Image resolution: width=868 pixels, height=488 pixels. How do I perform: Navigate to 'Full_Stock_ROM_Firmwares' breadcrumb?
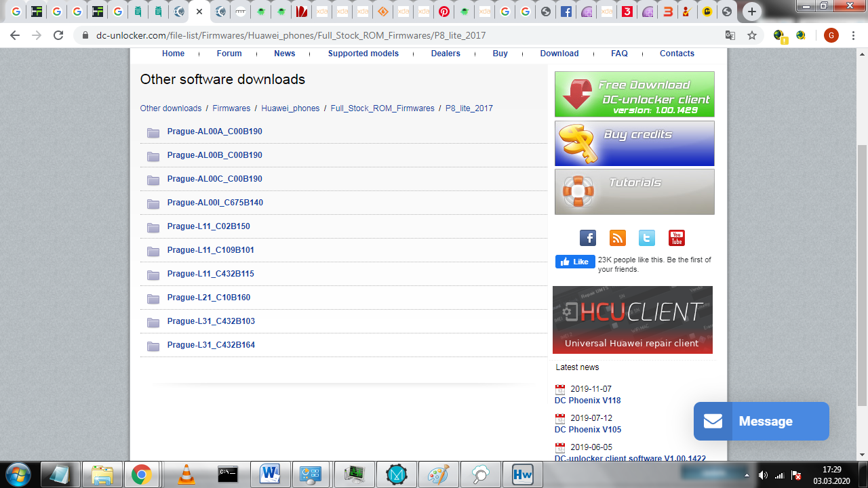[x=382, y=108]
